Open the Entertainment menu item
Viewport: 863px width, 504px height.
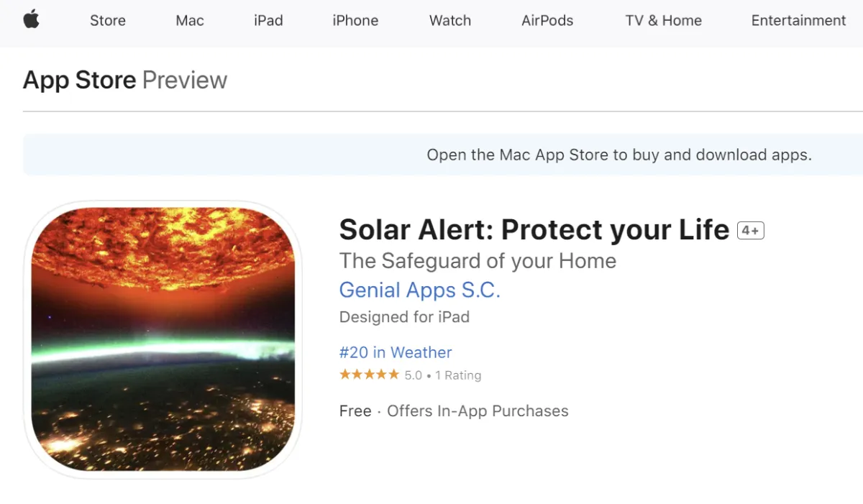pyautogui.click(x=798, y=21)
